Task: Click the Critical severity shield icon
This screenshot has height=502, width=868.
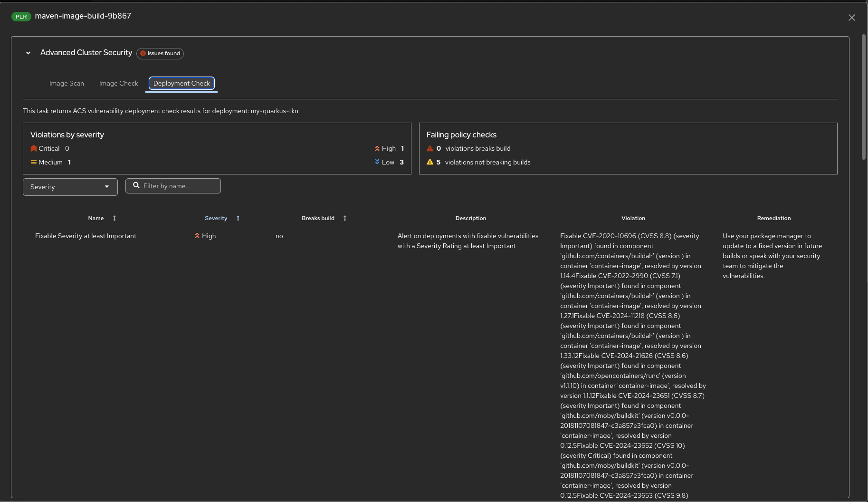Action: 34,149
